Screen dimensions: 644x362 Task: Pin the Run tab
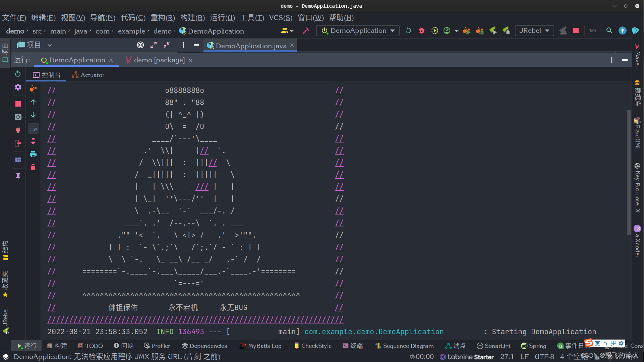coord(18,176)
